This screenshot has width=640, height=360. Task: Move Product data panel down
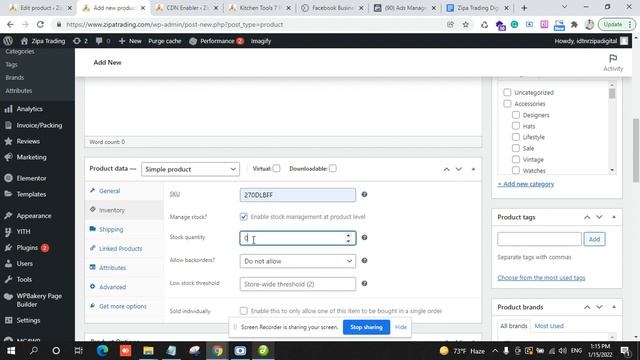click(x=459, y=169)
